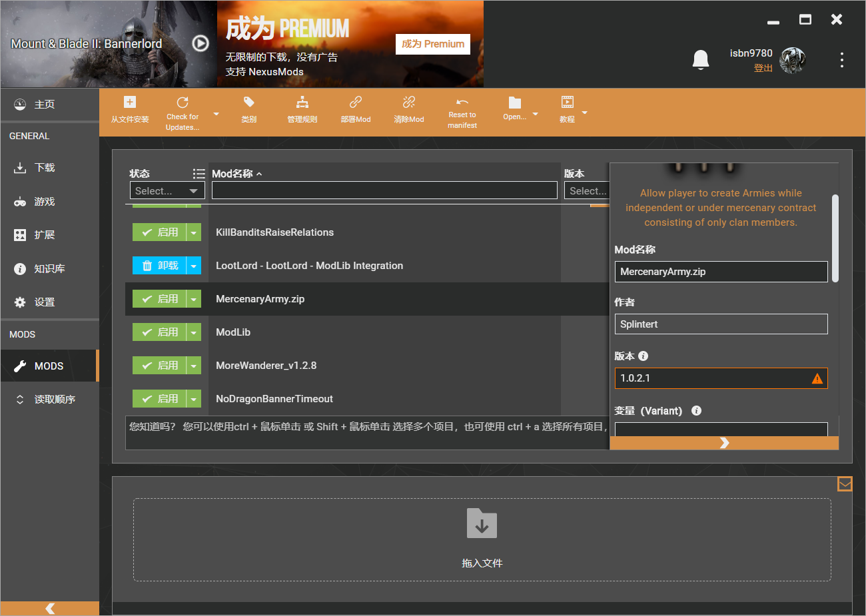The width and height of the screenshot is (866, 616).
Task: Open the vertical three-dot menu
Action: coord(842,60)
